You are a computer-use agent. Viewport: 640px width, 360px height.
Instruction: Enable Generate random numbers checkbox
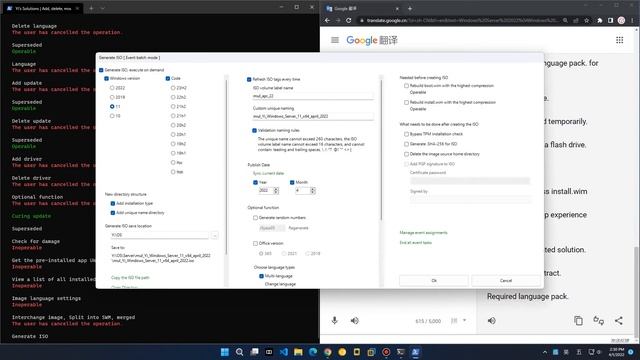256,218
